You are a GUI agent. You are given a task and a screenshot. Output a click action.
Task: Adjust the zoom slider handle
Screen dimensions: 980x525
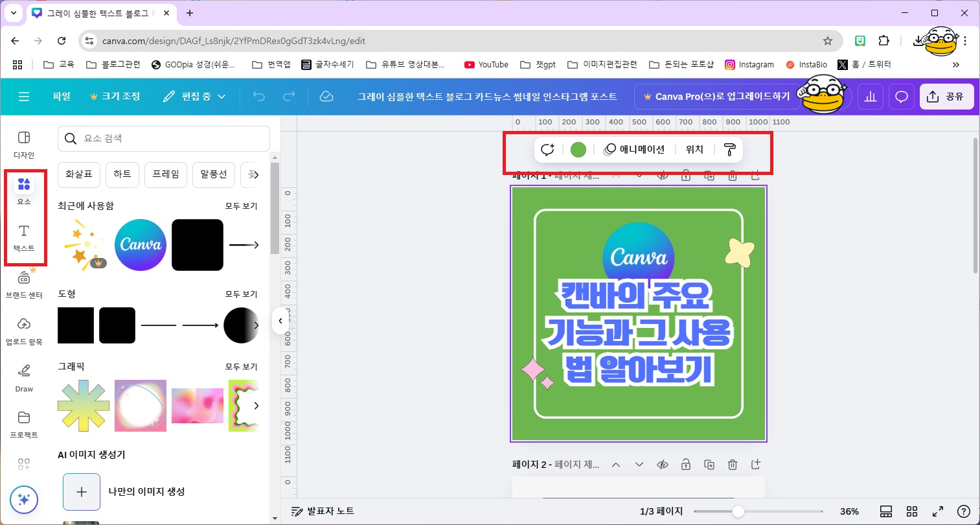[x=738, y=511]
